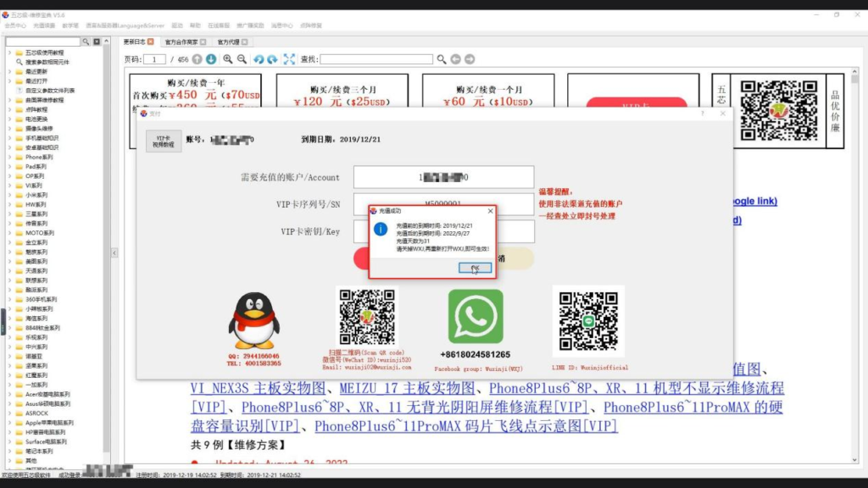Click the sidebar search magnifier button
The width and height of the screenshot is (868, 488).
tap(86, 42)
